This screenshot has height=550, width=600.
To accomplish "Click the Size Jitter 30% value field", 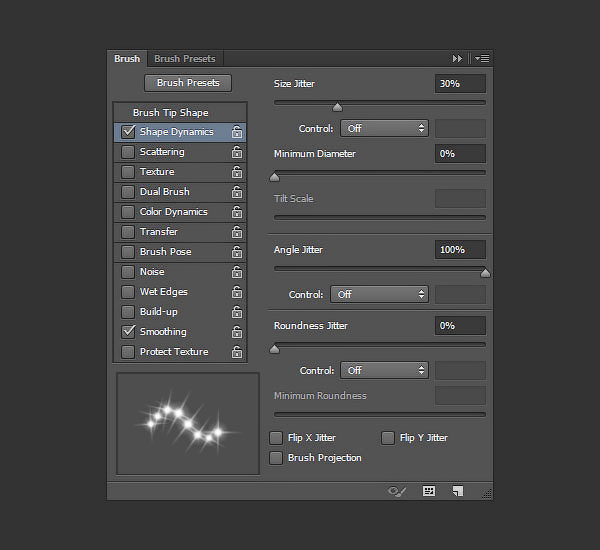I will click(x=460, y=84).
